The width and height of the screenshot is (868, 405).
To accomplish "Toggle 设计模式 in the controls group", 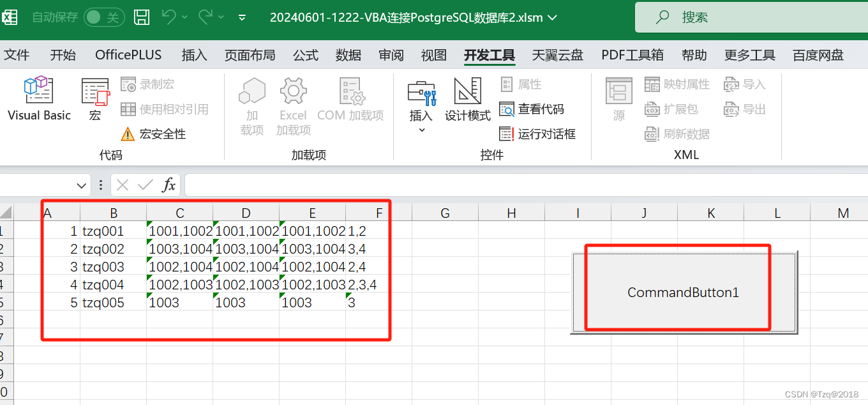I will coord(467,102).
